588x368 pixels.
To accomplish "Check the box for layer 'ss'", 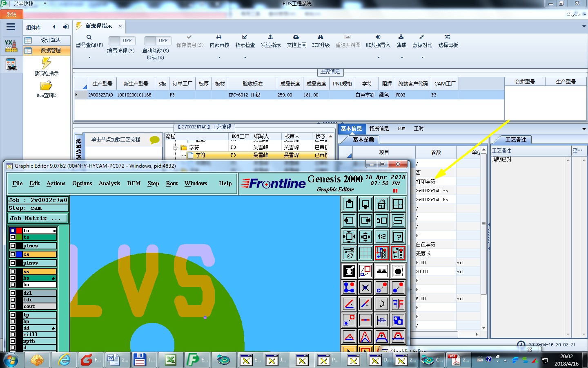I will pyautogui.click(x=13, y=272).
